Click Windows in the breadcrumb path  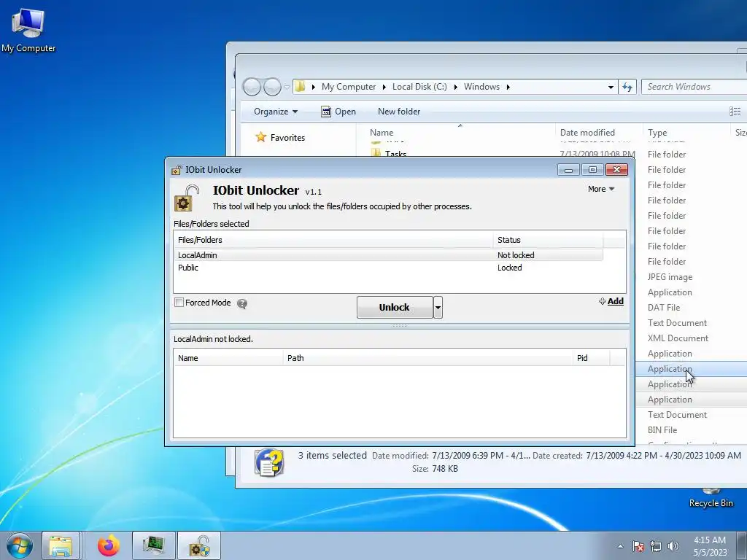coord(481,87)
